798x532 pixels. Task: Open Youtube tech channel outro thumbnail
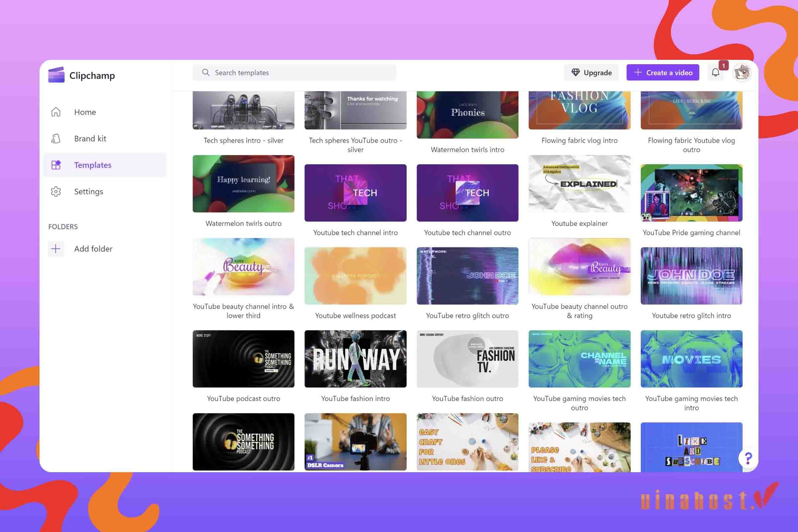[467, 193]
